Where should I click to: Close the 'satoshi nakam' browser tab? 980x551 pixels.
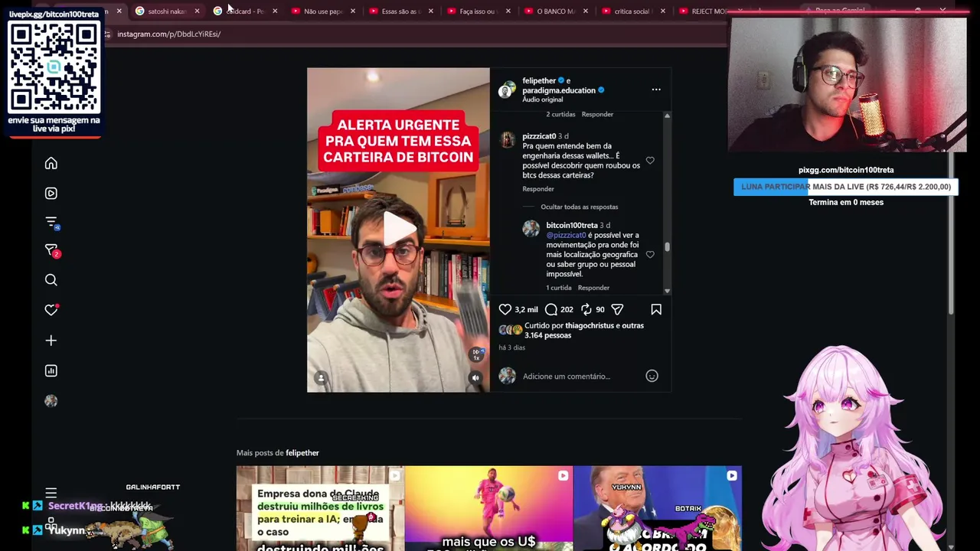198,11
